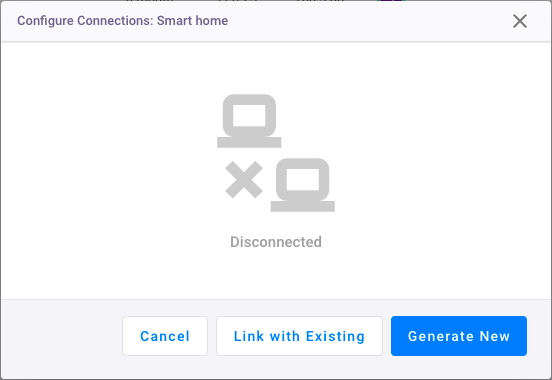Click the screen of the lower laptop icon
This screenshot has width=552, height=380.
[x=303, y=179]
